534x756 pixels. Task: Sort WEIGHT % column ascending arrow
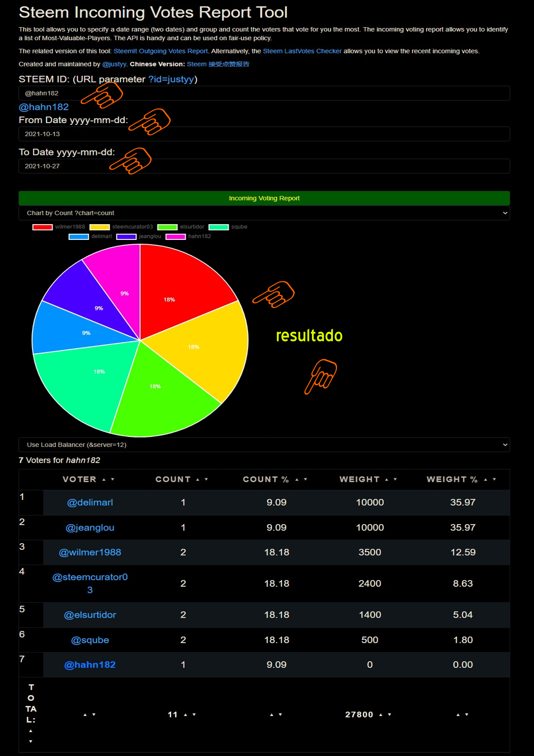tap(485, 479)
